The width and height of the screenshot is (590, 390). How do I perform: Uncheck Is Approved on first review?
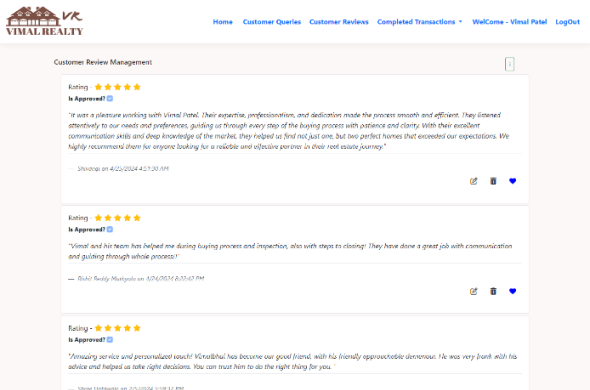tap(110, 99)
